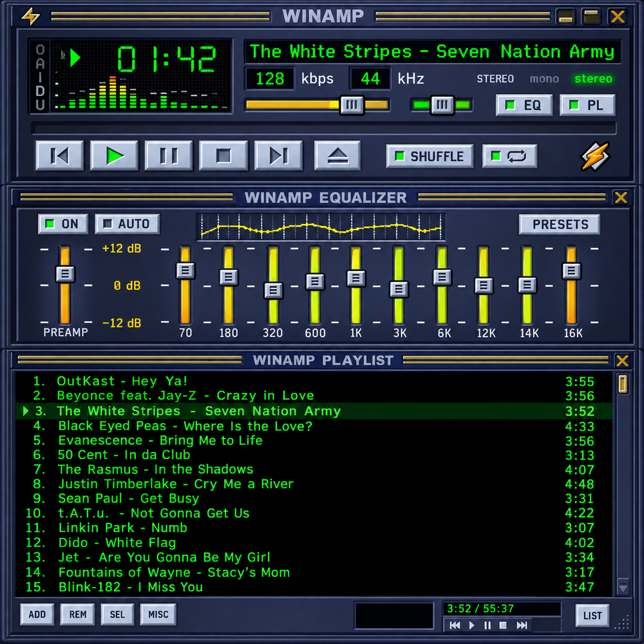Viewport: 644px width, 644px height.
Task: Click the volume slider handle
Action: [x=352, y=105]
